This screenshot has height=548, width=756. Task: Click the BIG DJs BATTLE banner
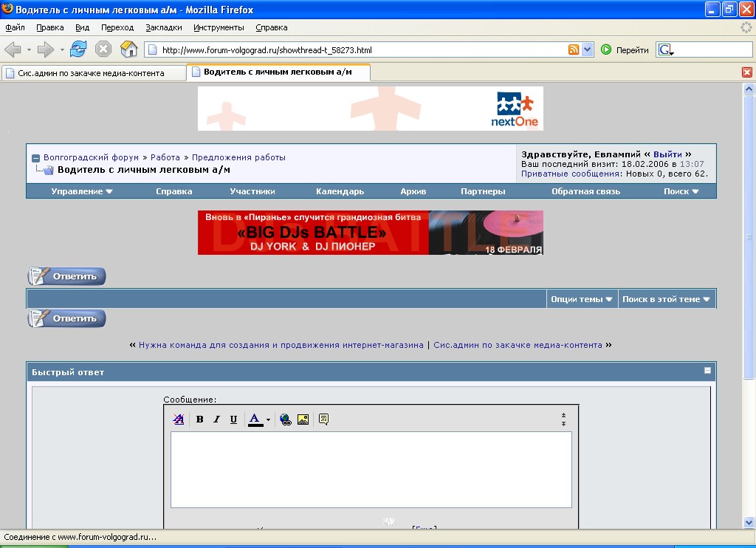371,233
